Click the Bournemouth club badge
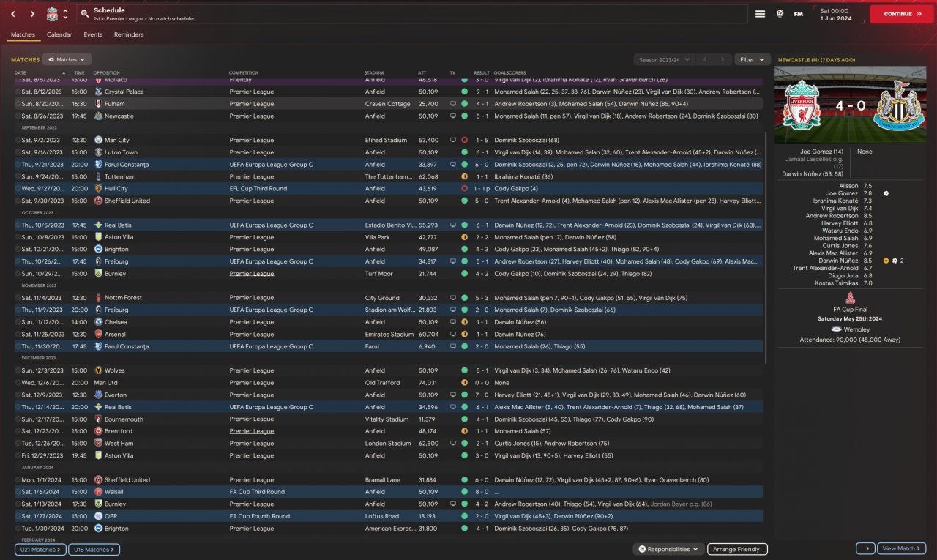 pyautogui.click(x=99, y=419)
